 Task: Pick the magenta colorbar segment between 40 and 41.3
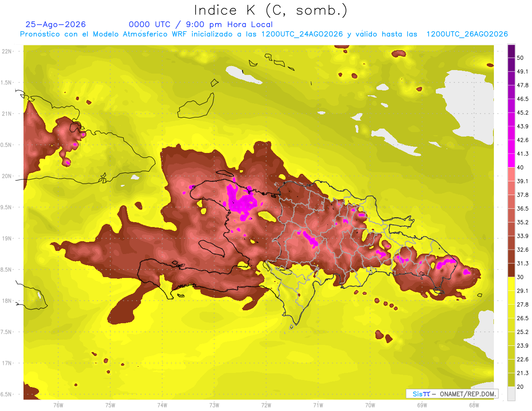pos(511,160)
